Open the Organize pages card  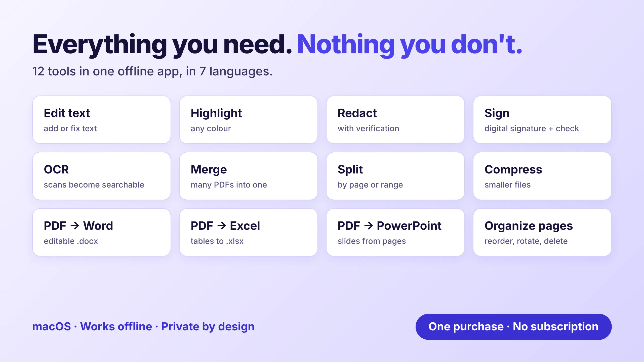pyautogui.click(x=542, y=232)
